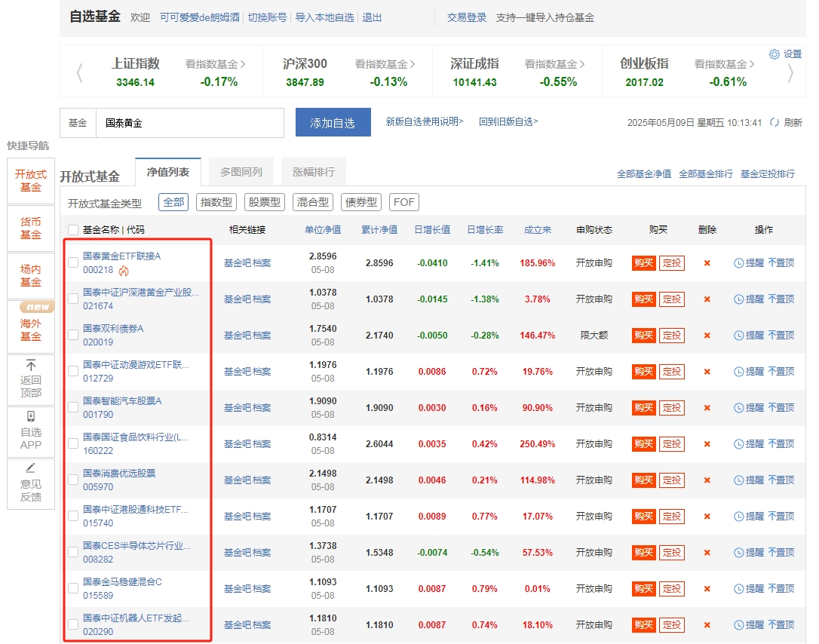The image size is (819, 644).
Task: Check the box for fund 012729
Action: click(73, 371)
